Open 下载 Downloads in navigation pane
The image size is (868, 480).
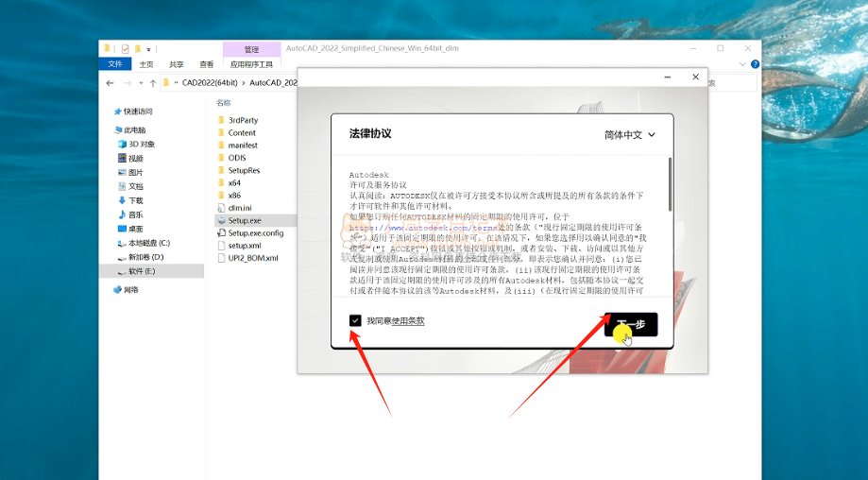click(122, 200)
